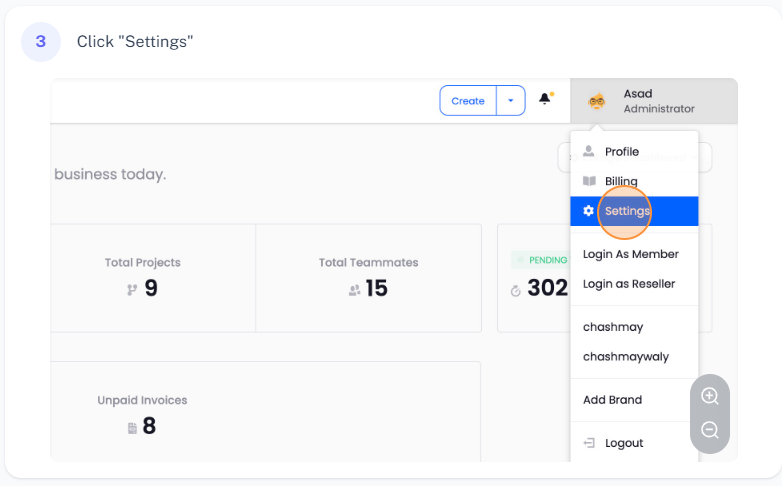Screen dimensions: 782x486
Task: Open the Total Projects card
Action: point(143,277)
